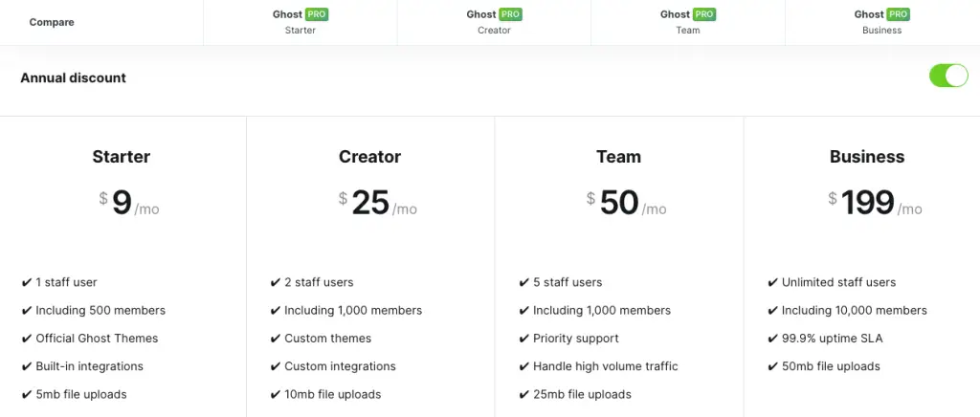Click the Creator plan title
Viewport: 980px width, 417px height.
pos(370,156)
